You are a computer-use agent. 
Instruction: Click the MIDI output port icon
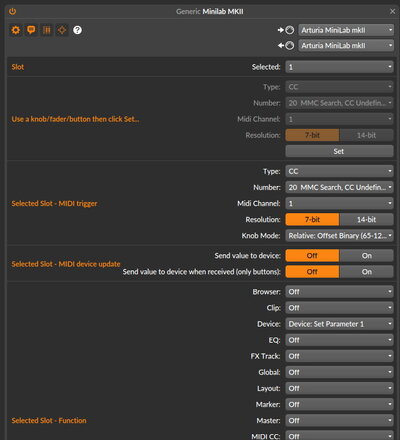coord(286,45)
